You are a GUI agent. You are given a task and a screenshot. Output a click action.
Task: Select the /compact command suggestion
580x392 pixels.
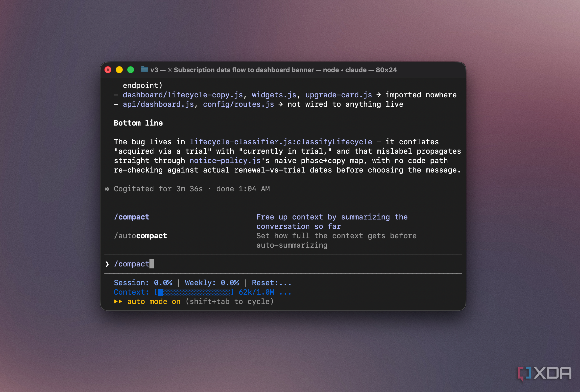(x=132, y=217)
